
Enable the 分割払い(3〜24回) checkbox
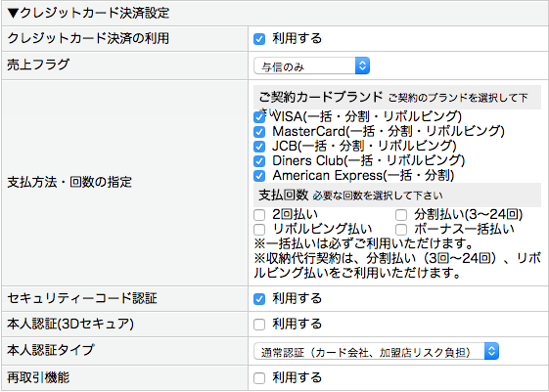click(401, 215)
